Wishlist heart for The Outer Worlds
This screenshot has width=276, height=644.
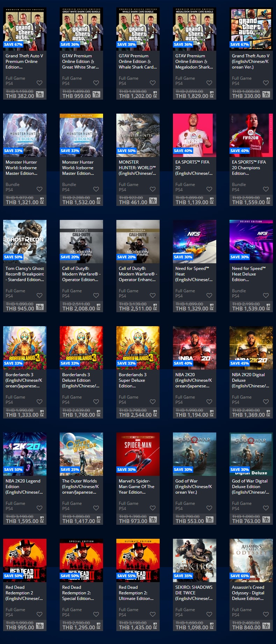(x=96, y=508)
